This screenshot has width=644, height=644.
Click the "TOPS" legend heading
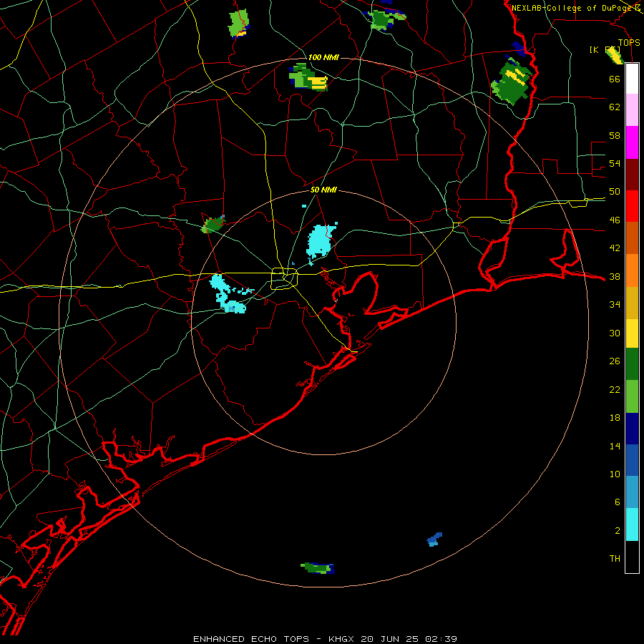click(629, 43)
